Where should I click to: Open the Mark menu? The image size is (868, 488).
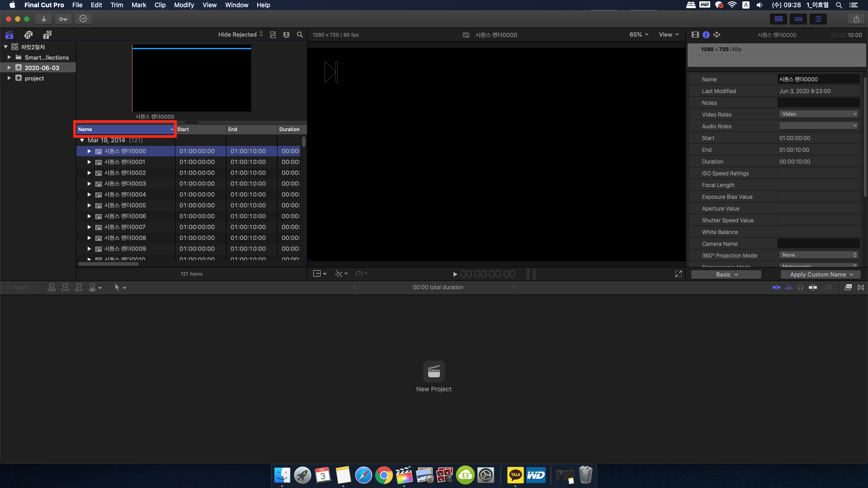(139, 5)
